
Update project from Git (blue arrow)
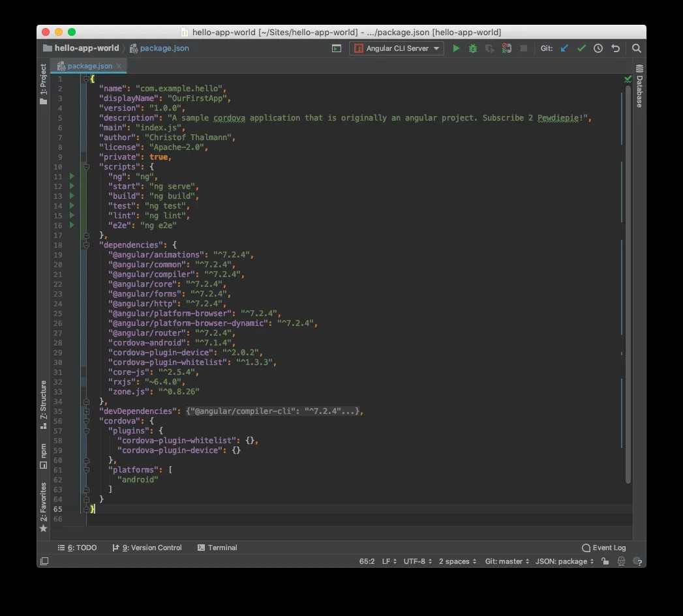point(564,48)
